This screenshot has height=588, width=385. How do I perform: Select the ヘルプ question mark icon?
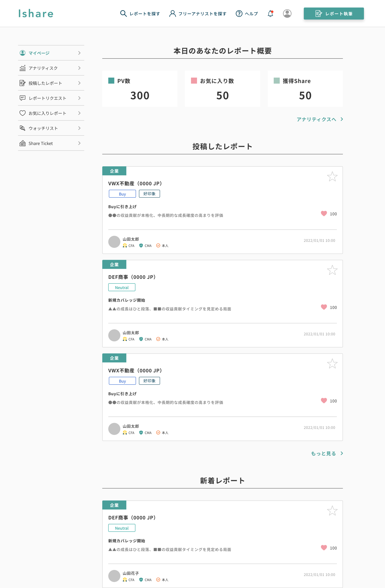point(239,14)
